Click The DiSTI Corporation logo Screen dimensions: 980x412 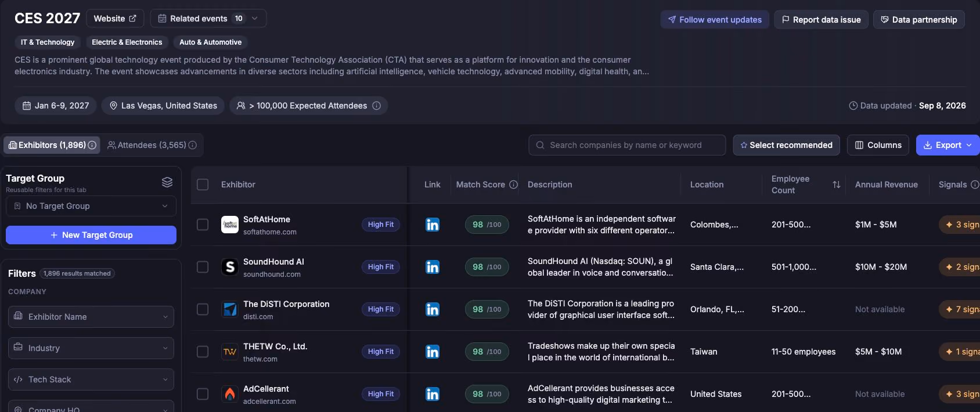pos(230,309)
